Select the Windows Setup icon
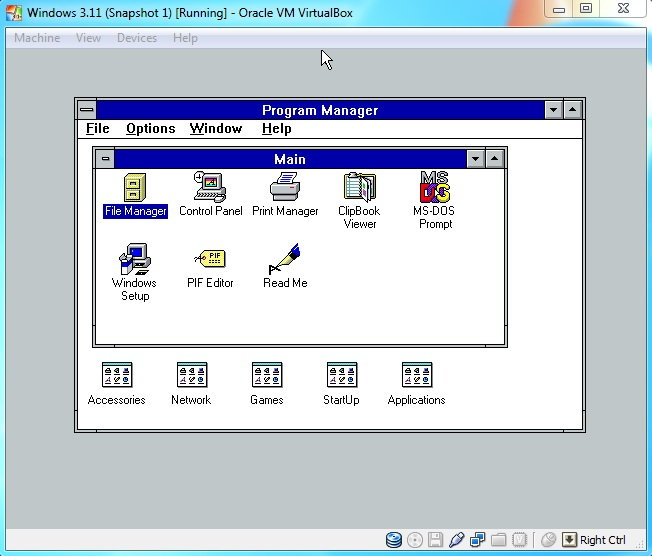This screenshot has height=556, width=652. pos(135,259)
